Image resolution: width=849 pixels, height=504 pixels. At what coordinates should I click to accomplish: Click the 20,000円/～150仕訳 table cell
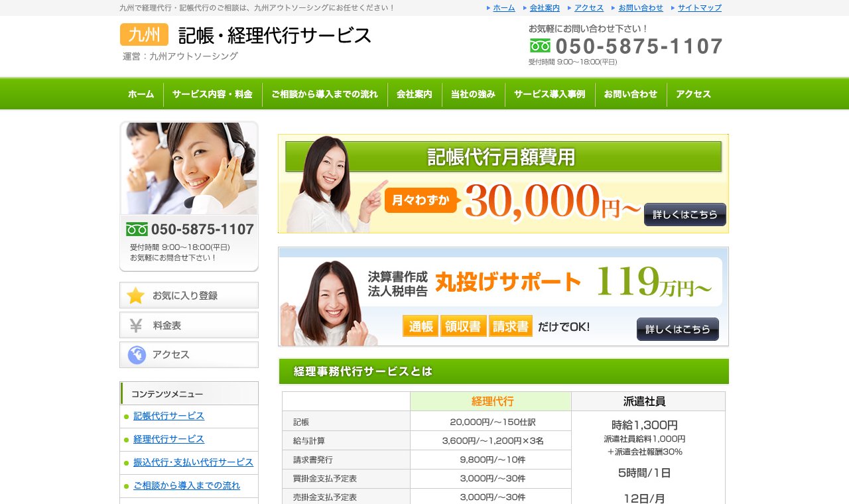491,421
